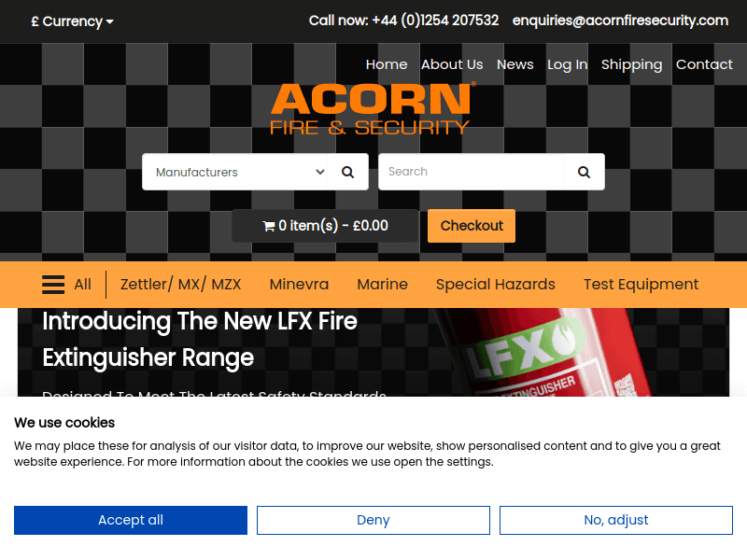Deny cookie consent
747x560 pixels.
373,520
